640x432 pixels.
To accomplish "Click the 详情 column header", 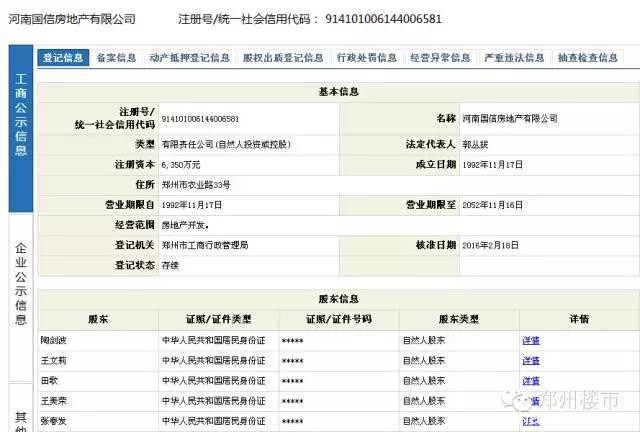I will (579, 319).
